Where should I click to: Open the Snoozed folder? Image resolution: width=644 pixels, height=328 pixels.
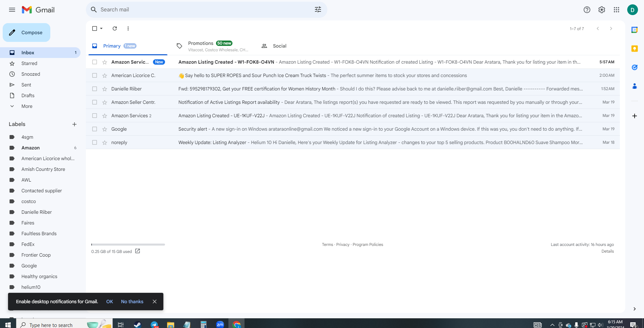click(x=40, y=74)
